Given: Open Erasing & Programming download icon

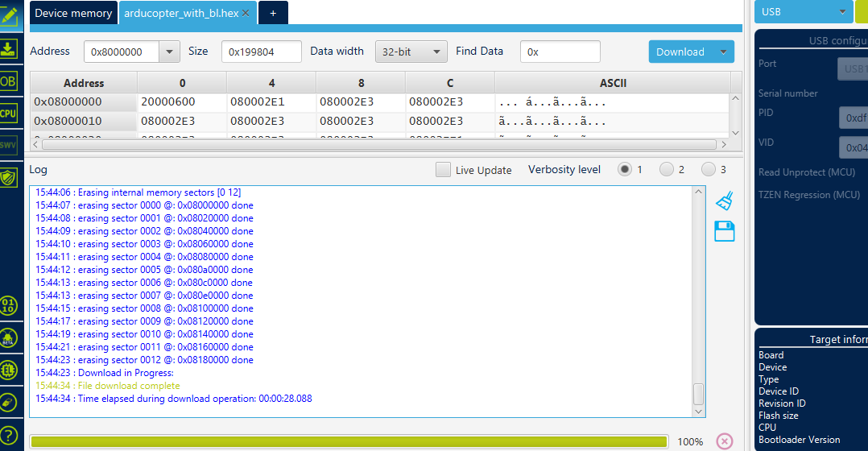Looking at the screenshot, I should pos(8,48).
